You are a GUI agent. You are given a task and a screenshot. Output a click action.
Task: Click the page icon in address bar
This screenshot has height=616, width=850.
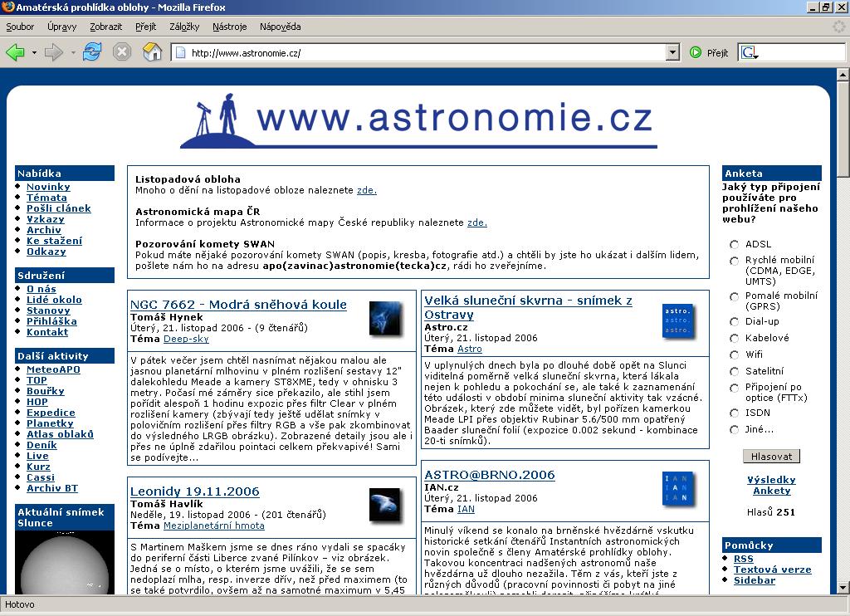coord(181,52)
